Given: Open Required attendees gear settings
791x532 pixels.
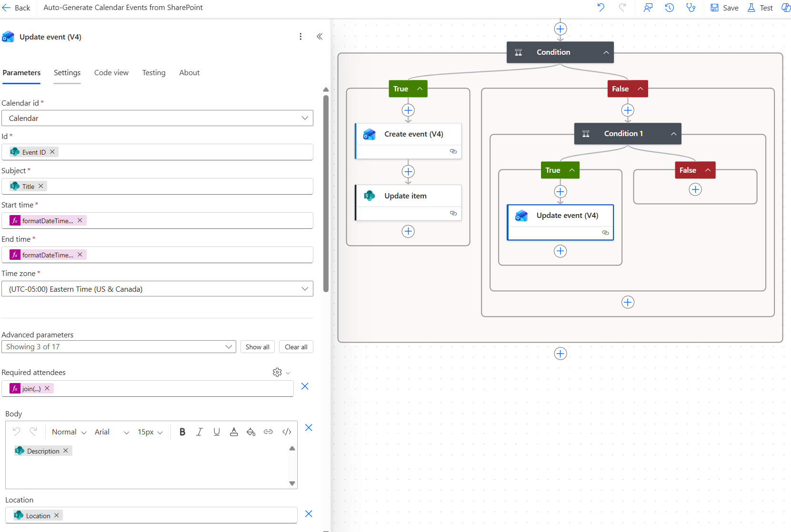Looking at the screenshot, I should (x=281, y=372).
